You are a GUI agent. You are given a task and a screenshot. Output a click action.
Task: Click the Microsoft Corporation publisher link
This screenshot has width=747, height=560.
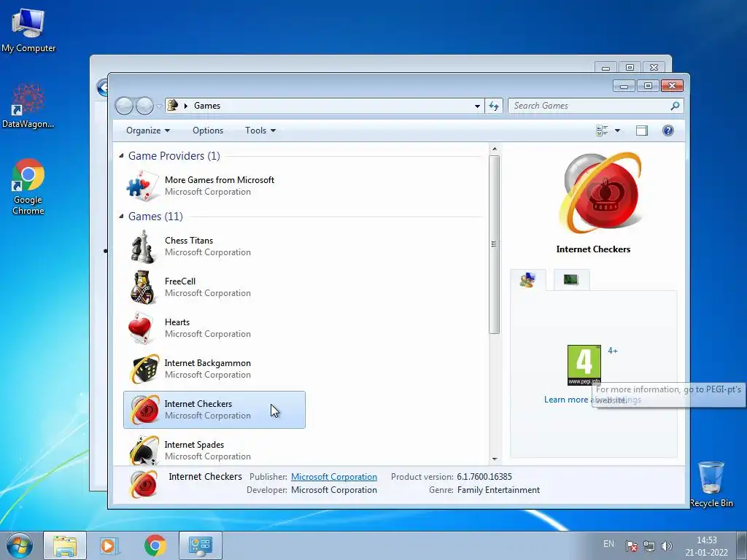click(x=334, y=477)
